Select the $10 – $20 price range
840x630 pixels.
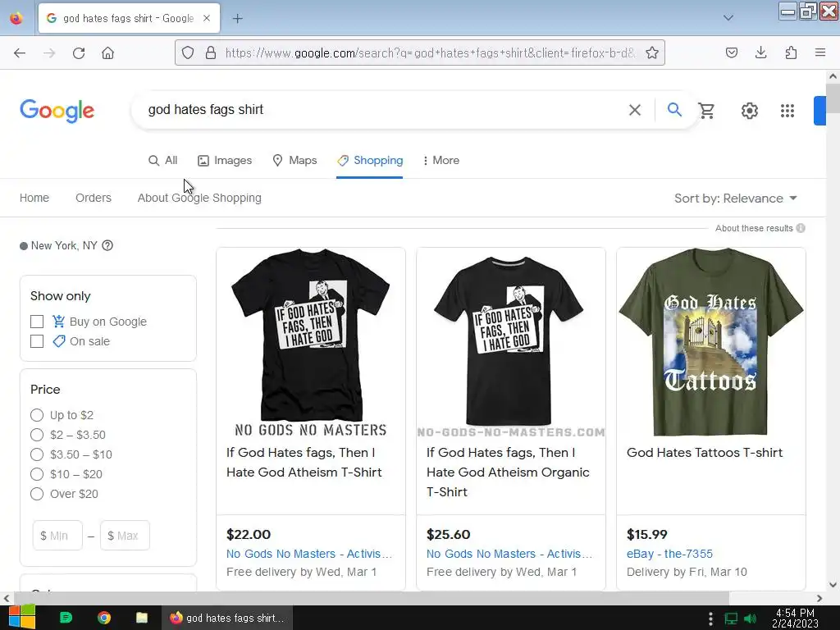(37, 474)
